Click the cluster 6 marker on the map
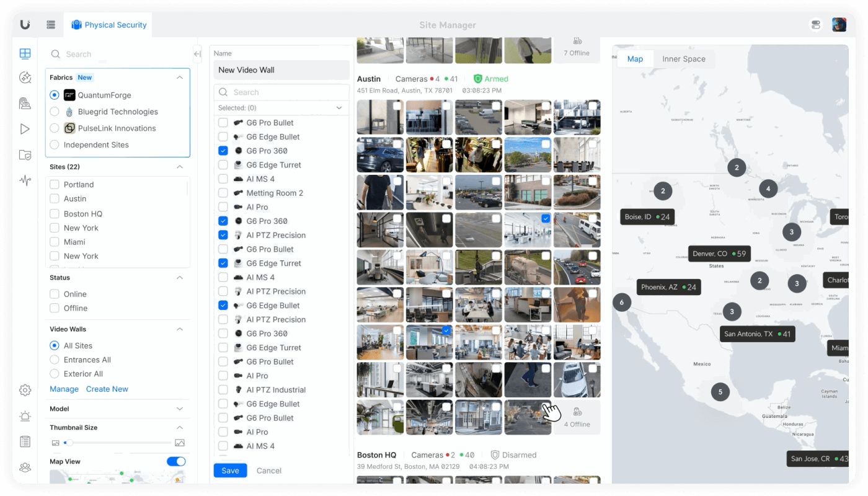Screen dimensions: 868x496 (x=622, y=303)
